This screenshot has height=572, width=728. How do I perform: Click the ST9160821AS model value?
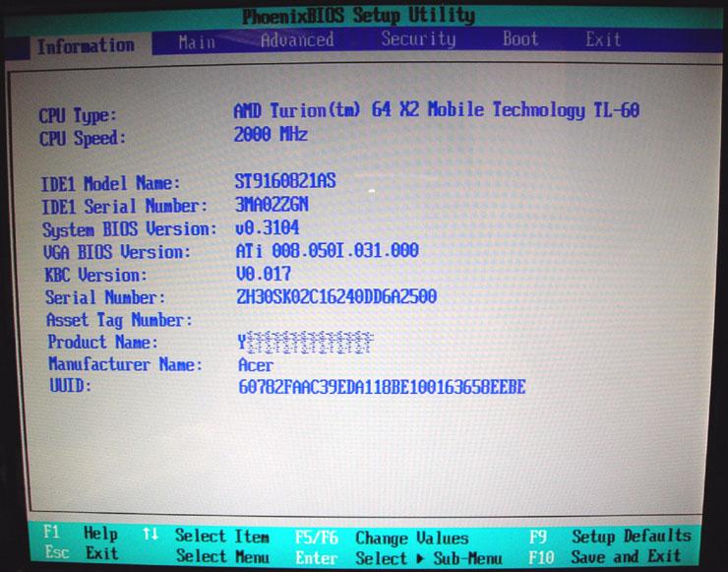(x=285, y=181)
